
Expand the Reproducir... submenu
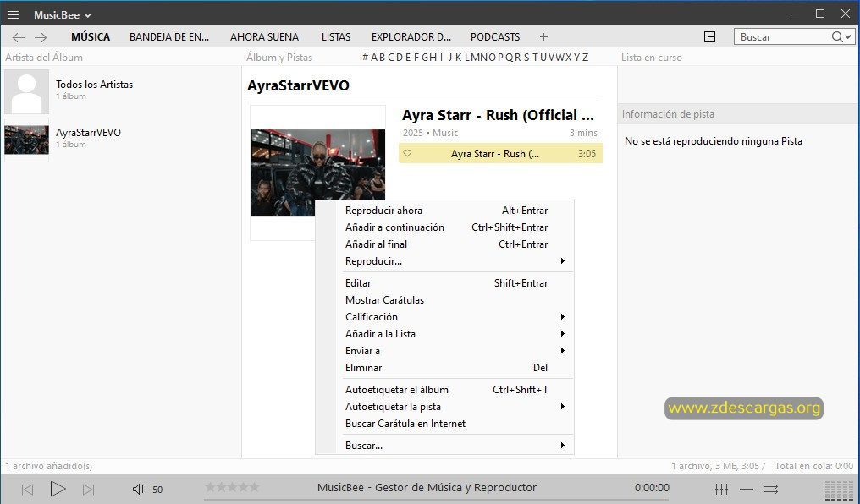tap(444, 261)
